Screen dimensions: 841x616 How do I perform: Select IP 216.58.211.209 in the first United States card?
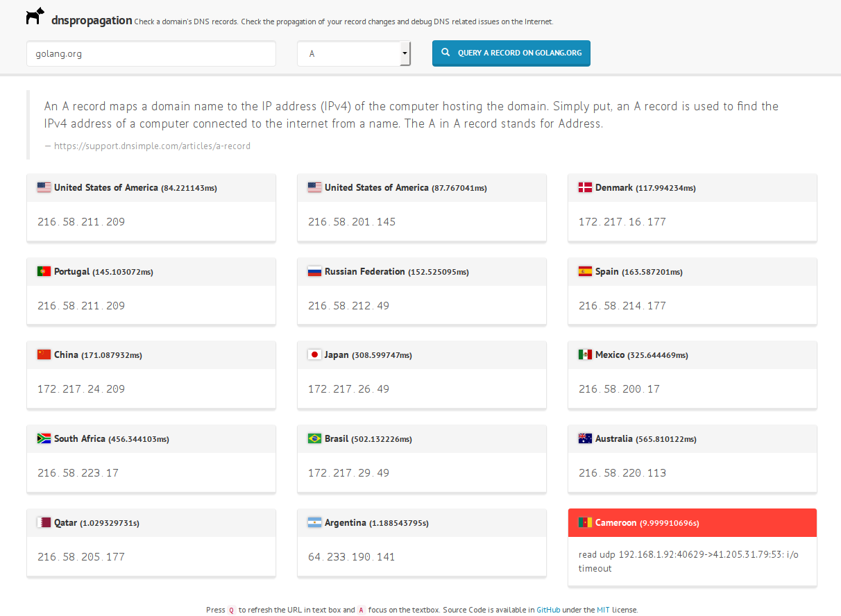[x=81, y=222]
